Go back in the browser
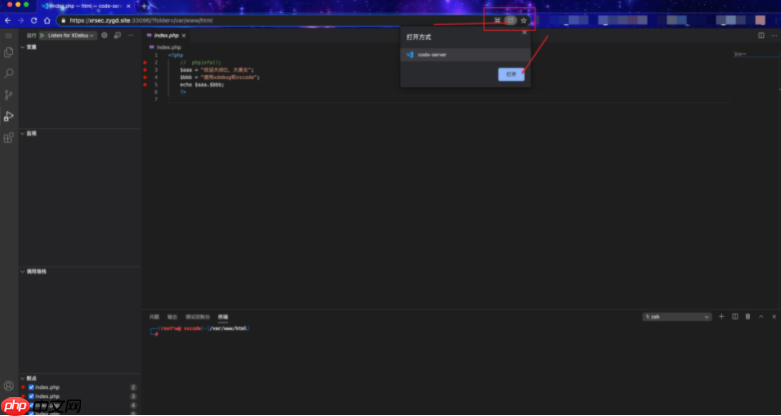 [7, 20]
